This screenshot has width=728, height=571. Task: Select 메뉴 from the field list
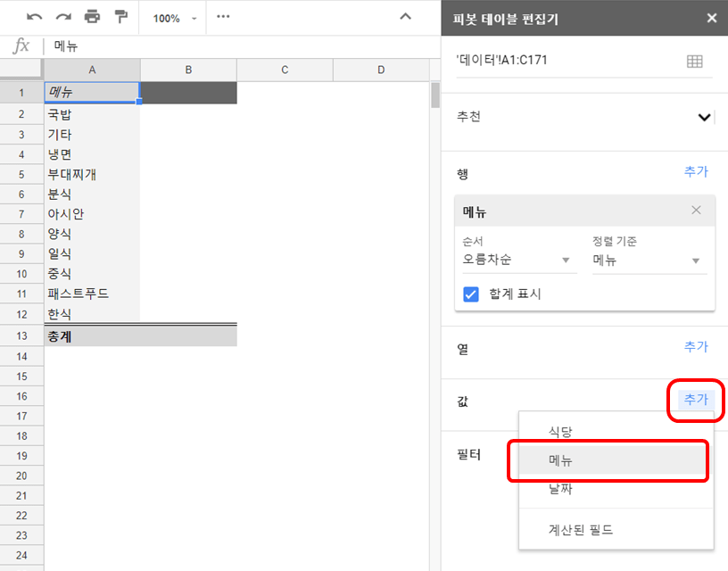coord(562,460)
